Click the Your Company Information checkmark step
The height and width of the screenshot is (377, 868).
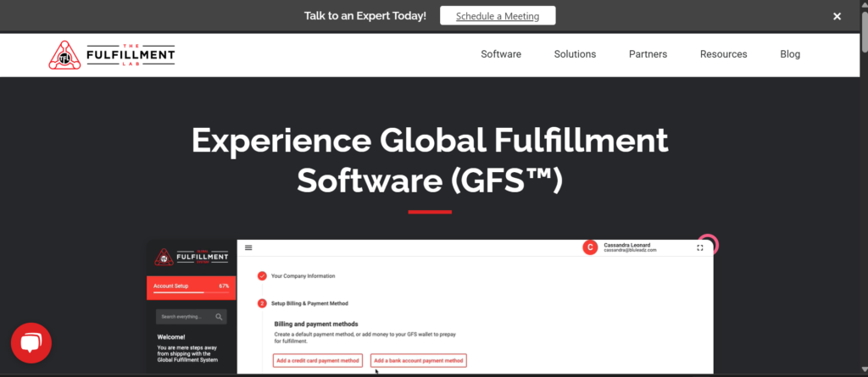[263, 275]
